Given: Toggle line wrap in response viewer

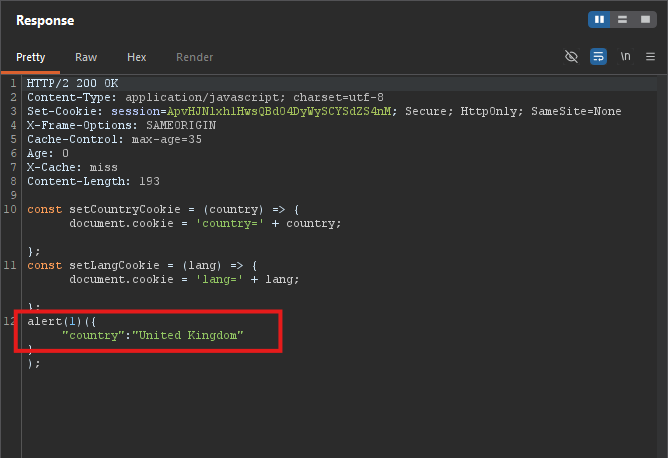Looking at the screenshot, I should (x=598, y=56).
